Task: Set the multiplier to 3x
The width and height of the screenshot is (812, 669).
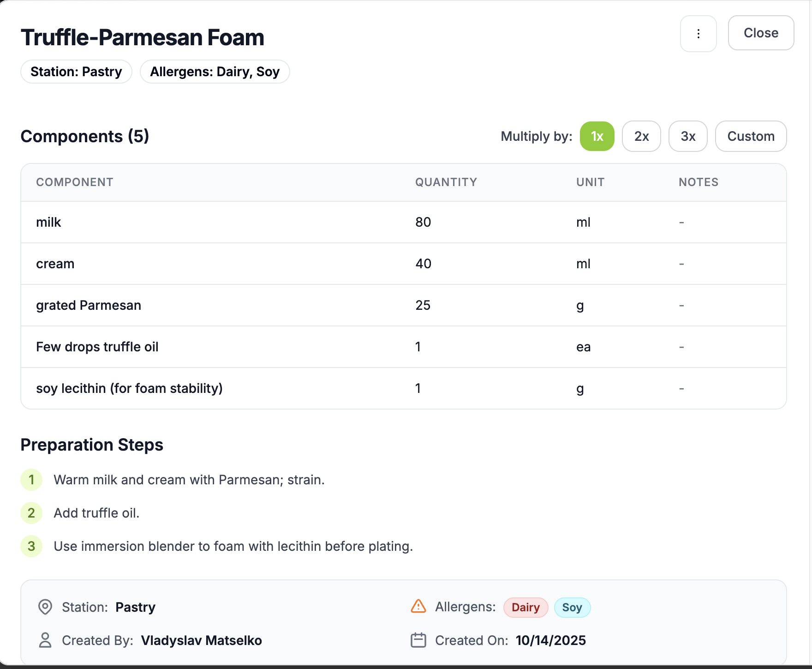Action: 687,136
